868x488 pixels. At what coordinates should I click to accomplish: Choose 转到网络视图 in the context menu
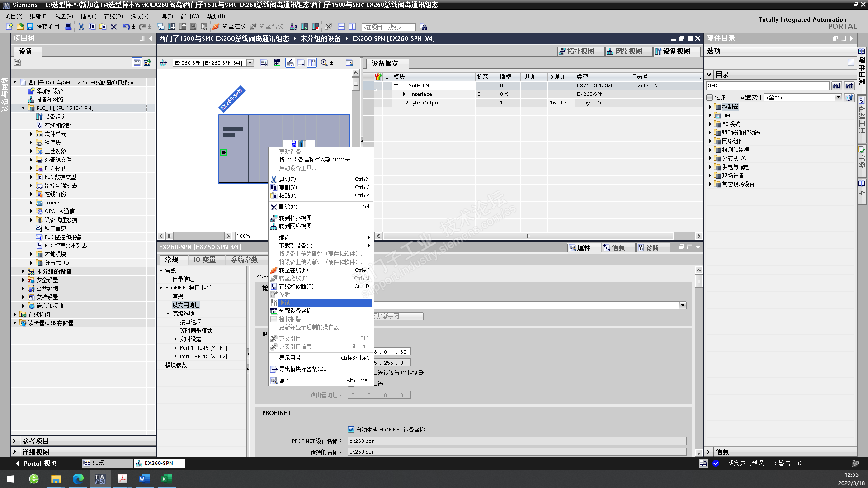[321, 226]
